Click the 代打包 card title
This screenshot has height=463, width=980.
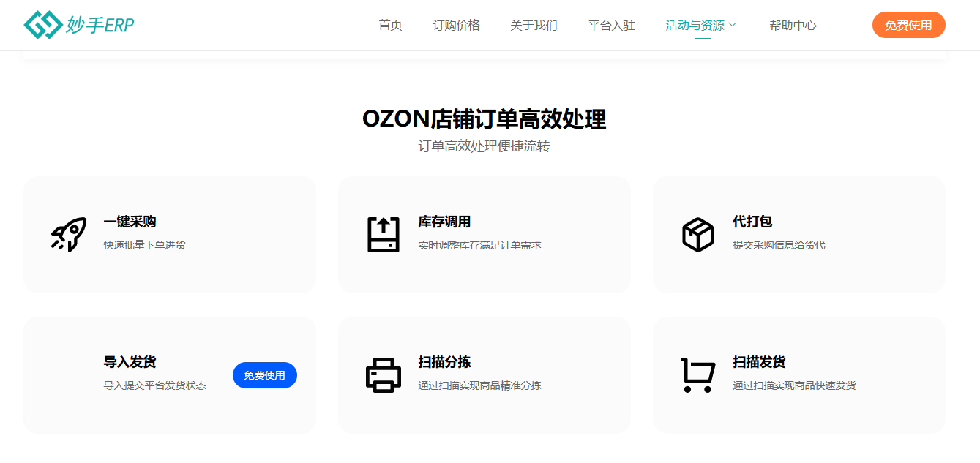[x=752, y=222]
